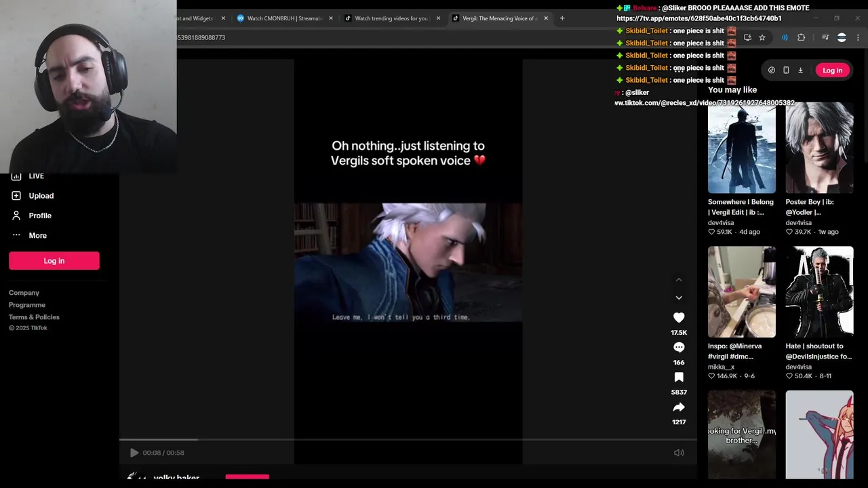This screenshot has width=868, height=488.
Task: Open a new browser tab with plus
Action: click(x=562, y=18)
